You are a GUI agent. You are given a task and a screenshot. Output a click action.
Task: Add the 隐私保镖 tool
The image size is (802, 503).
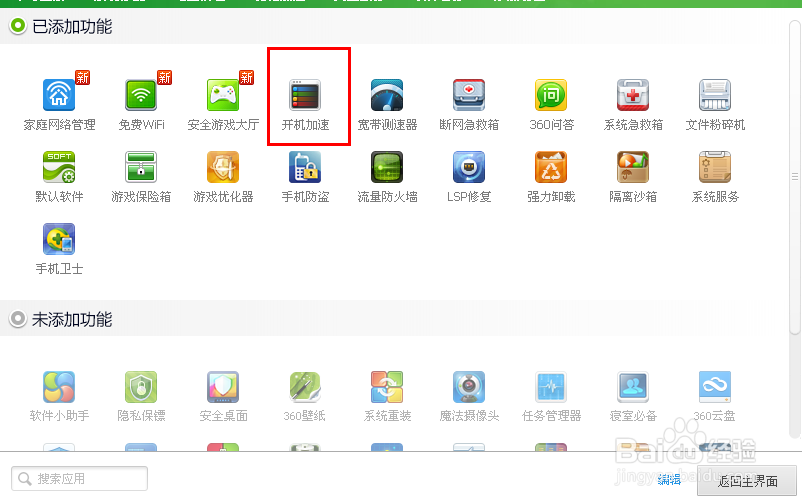pyautogui.click(x=141, y=387)
